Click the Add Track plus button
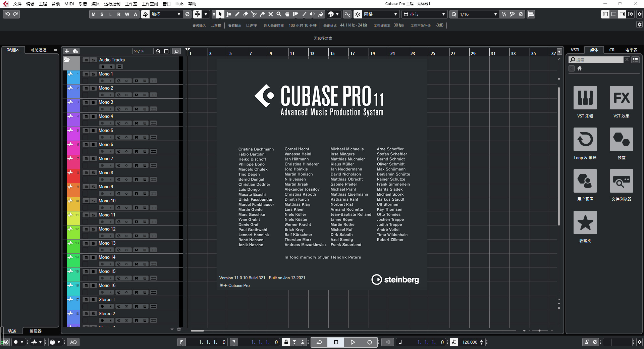 point(67,51)
